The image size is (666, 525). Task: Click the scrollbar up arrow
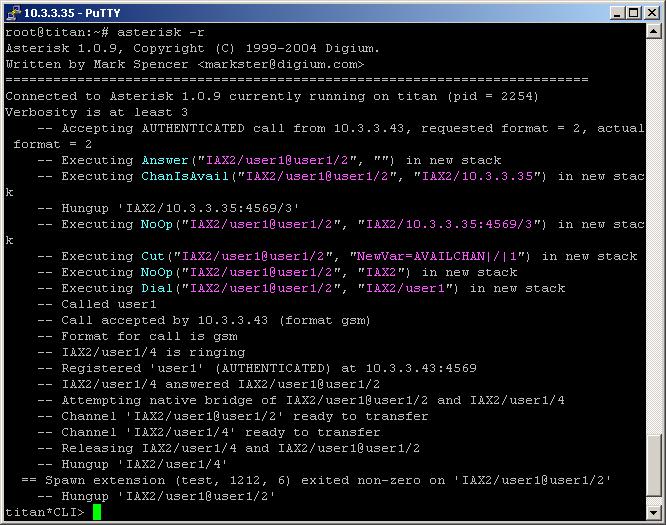pos(654,31)
